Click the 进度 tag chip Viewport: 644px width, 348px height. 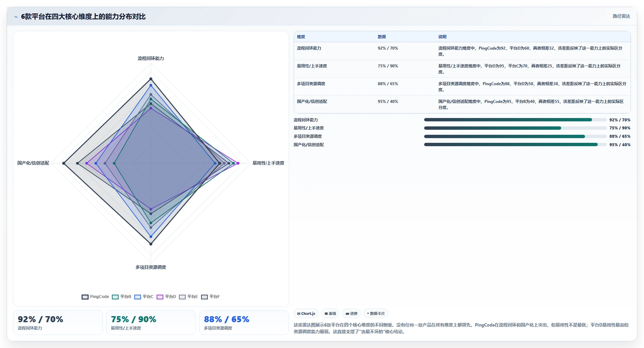click(x=351, y=313)
